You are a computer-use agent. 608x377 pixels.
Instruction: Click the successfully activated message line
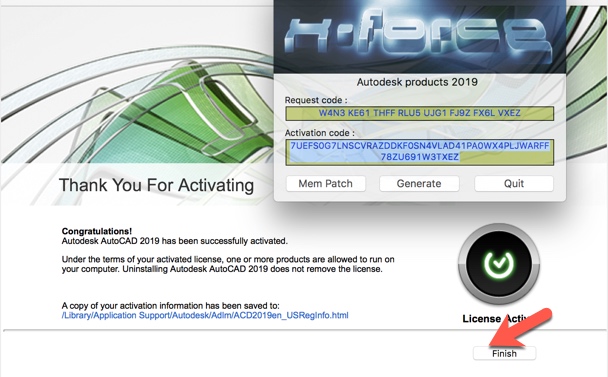pyautogui.click(x=174, y=241)
